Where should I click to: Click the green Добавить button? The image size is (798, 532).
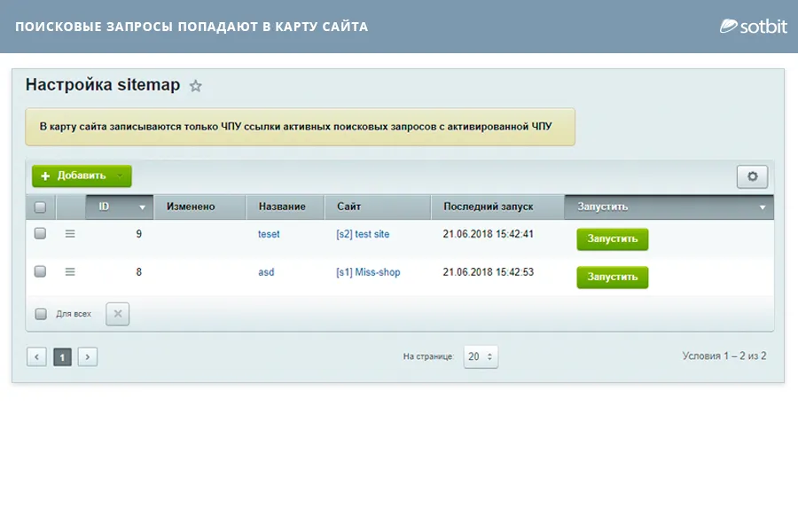coord(82,176)
